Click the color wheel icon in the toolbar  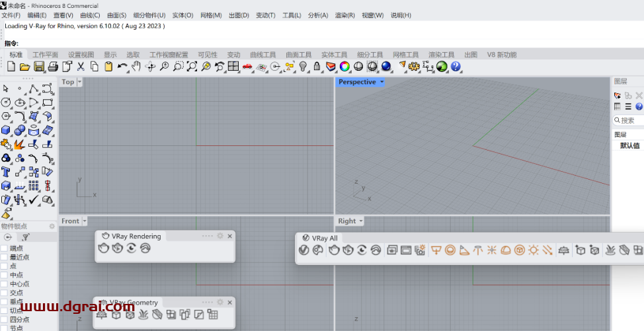point(344,67)
